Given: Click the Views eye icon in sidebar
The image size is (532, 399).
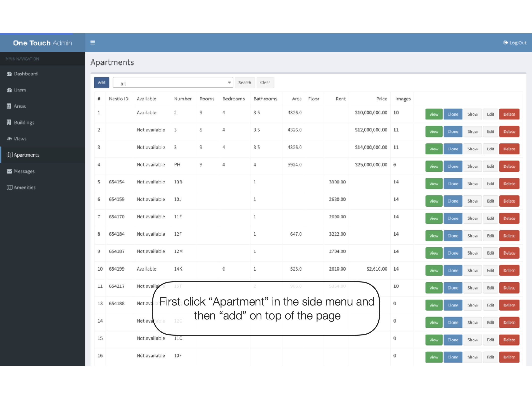Looking at the screenshot, I should point(9,139).
